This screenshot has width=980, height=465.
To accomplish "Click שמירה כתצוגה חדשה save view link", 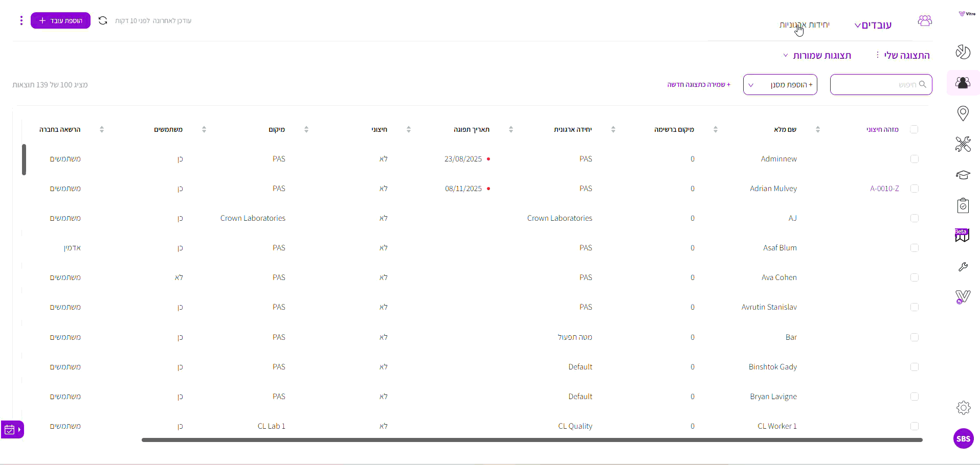I will [699, 84].
